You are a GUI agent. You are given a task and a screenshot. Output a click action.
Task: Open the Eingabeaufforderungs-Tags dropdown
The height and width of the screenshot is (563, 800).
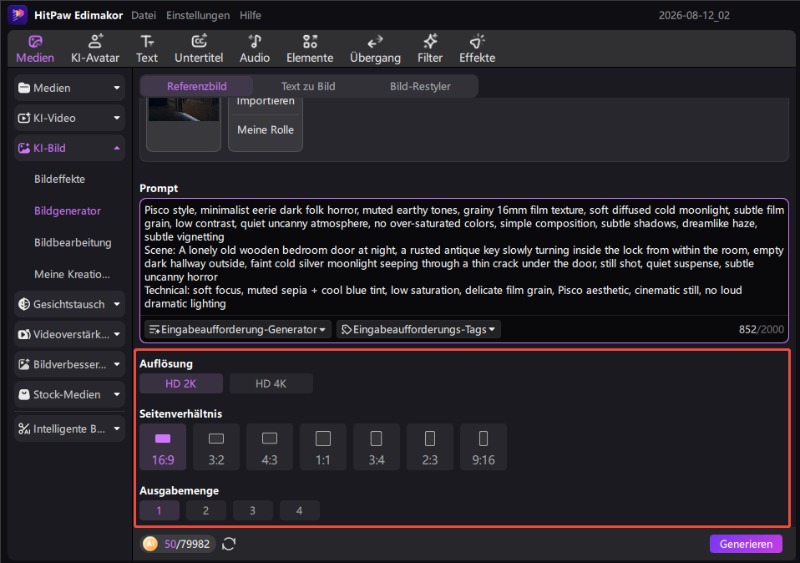coord(418,329)
